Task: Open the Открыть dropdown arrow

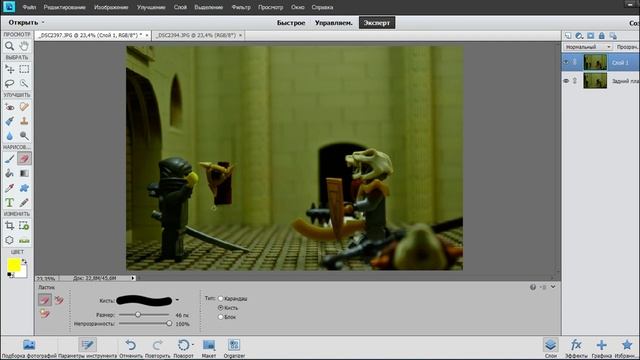Action: [43, 22]
